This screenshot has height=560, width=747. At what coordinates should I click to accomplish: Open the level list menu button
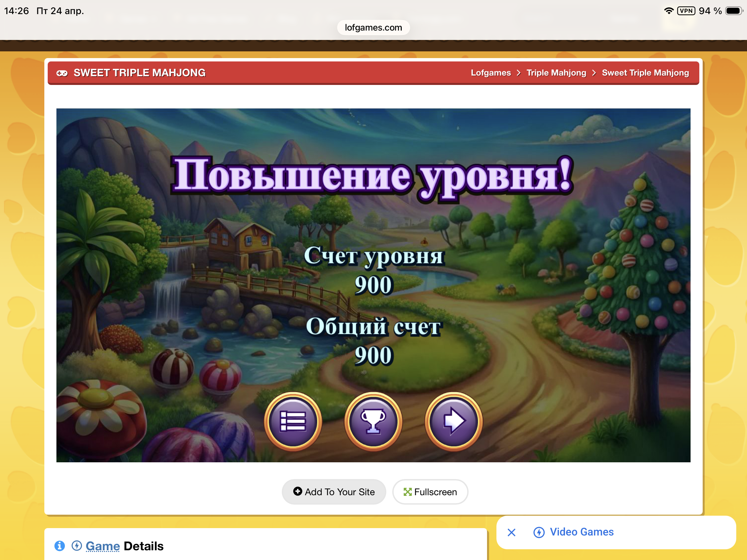pos(293,421)
